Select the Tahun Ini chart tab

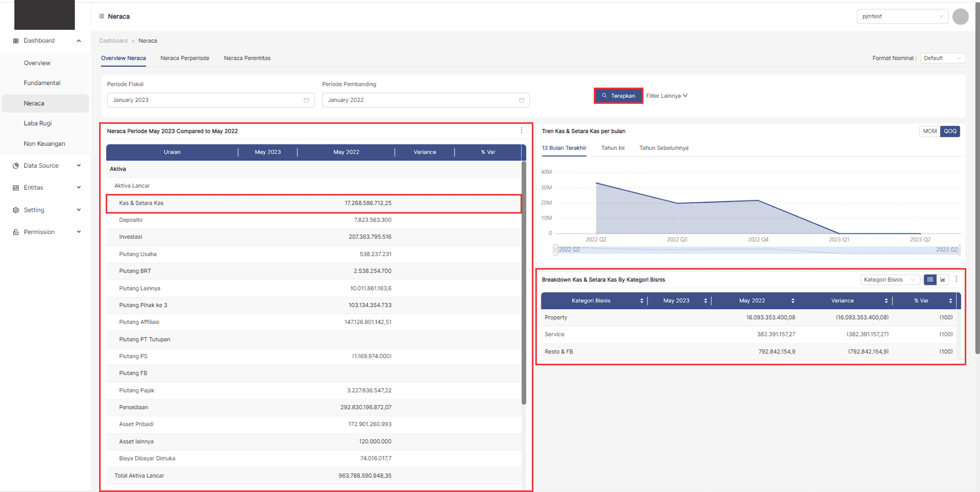click(612, 148)
